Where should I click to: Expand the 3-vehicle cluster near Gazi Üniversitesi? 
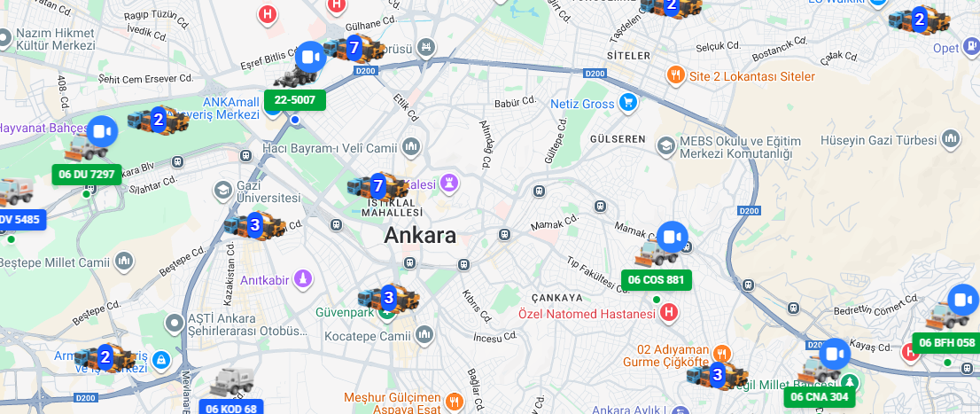[254, 224]
